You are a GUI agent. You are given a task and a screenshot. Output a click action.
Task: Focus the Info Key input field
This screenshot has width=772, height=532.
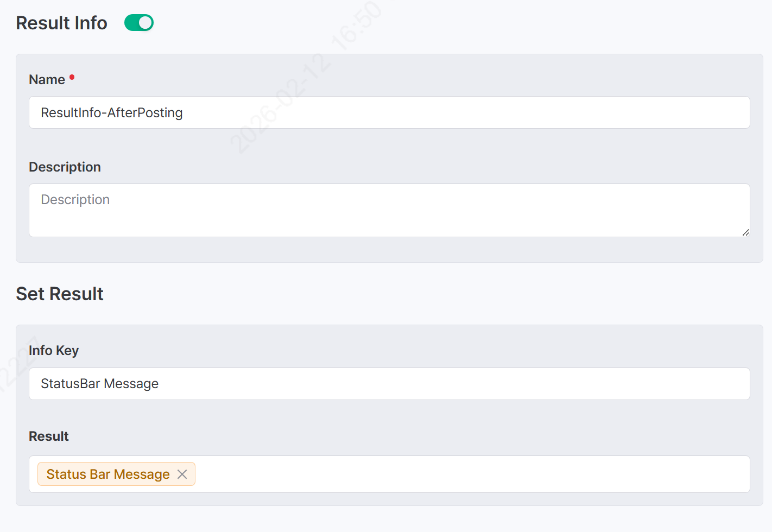click(389, 384)
